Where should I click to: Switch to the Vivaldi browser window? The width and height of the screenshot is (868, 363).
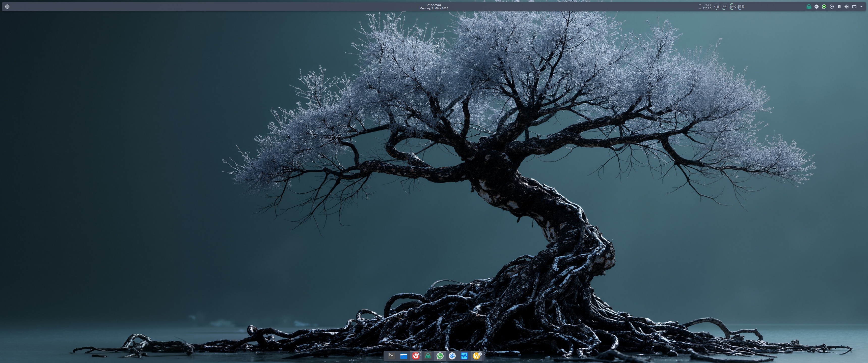tap(416, 356)
